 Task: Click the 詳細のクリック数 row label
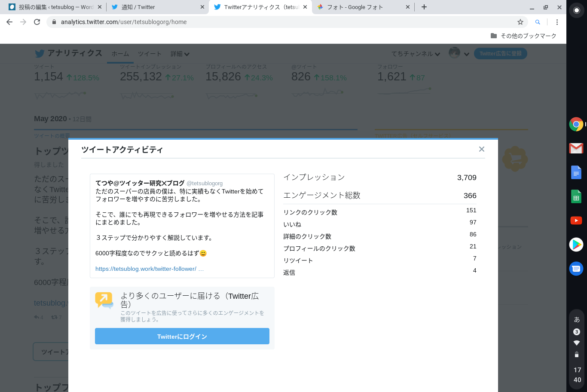click(x=307, y=236)
